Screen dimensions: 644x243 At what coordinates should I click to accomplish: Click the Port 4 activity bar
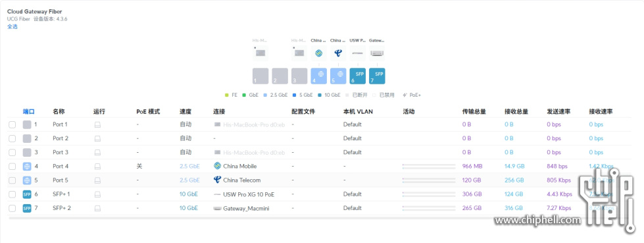pyautogui.click(x=429, y=167)
